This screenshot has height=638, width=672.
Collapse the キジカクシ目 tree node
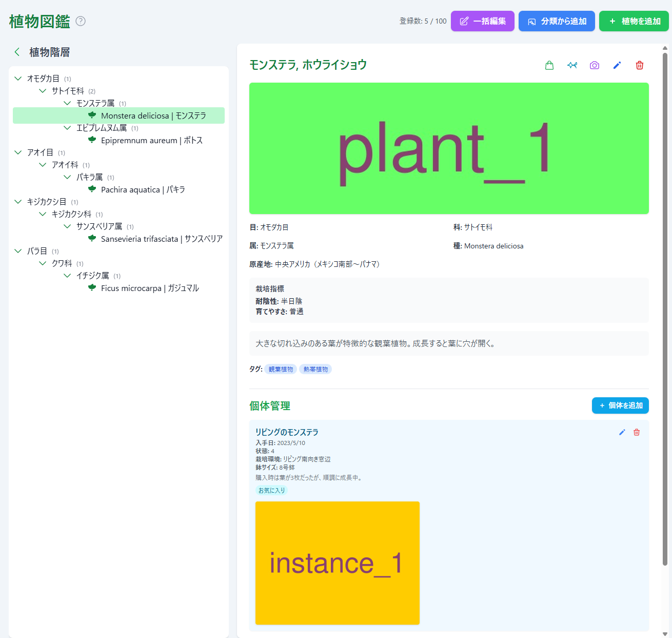point(18,202)
